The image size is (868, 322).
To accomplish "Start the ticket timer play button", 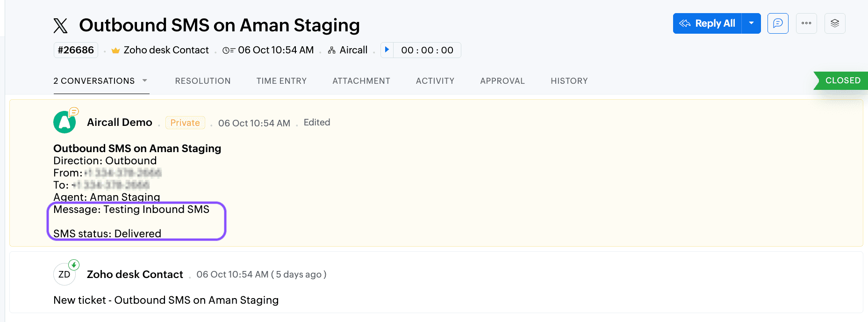I will [x=387, y=50].
